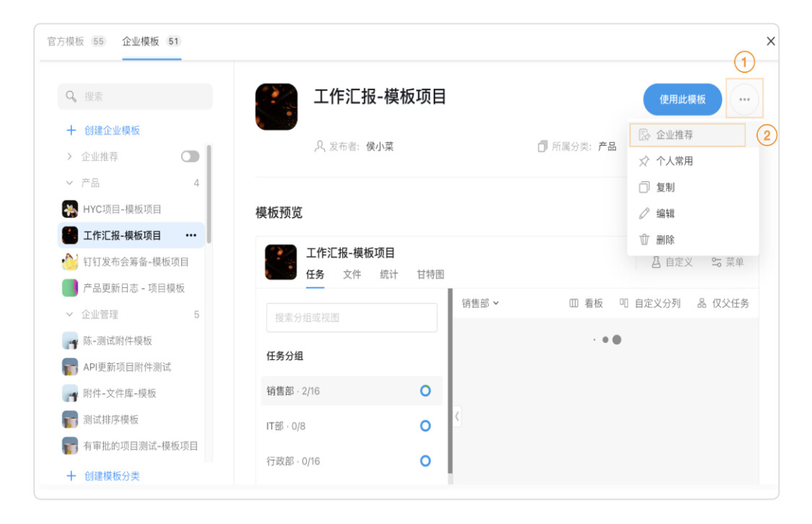Click the 有审批的项目测试 template icon
The width and height of the screenshot is (812, 524).
[x=70, y=446]
